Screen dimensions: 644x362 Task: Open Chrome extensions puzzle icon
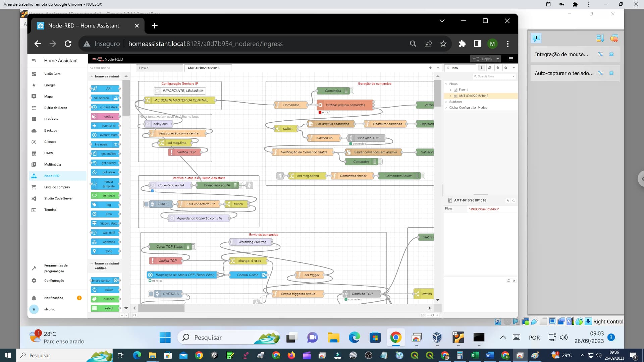pyautogui.click(x=462, y=44)
